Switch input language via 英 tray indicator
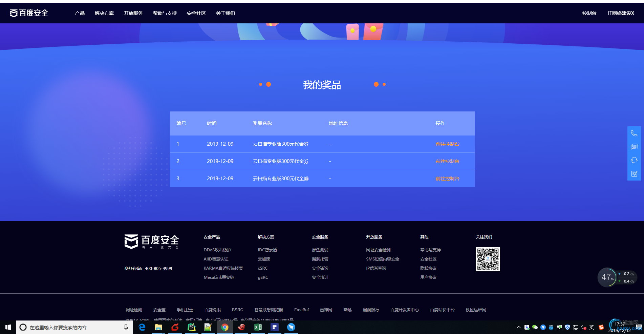This screenshot has width=644, height=334. (x=592, y=327)
